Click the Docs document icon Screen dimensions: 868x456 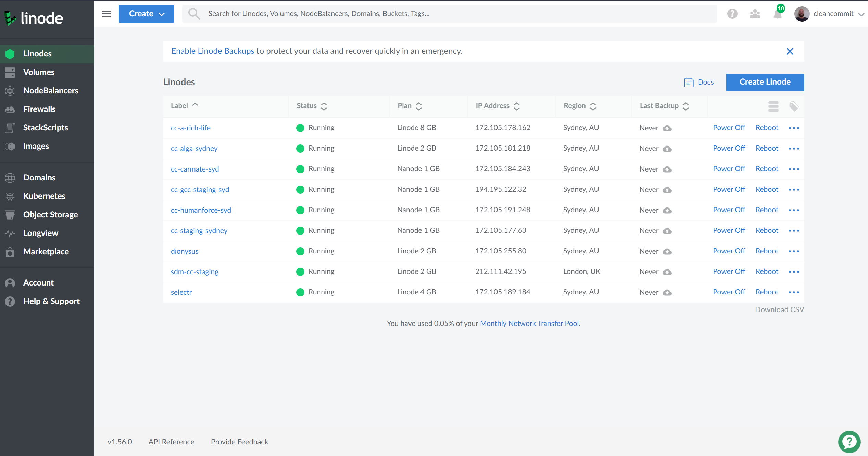689,83
